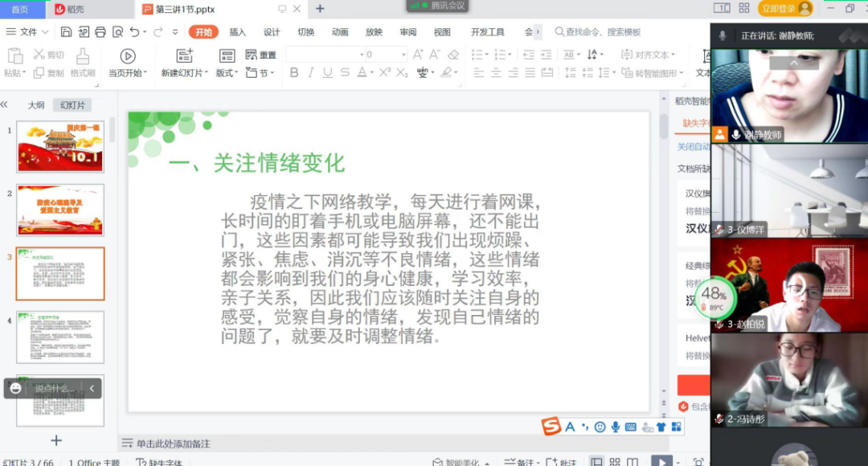Expand the 版式 layout dropdown
Image resolution: width=868 pixels, height=466 pixels.
click(x=227, y=73)
